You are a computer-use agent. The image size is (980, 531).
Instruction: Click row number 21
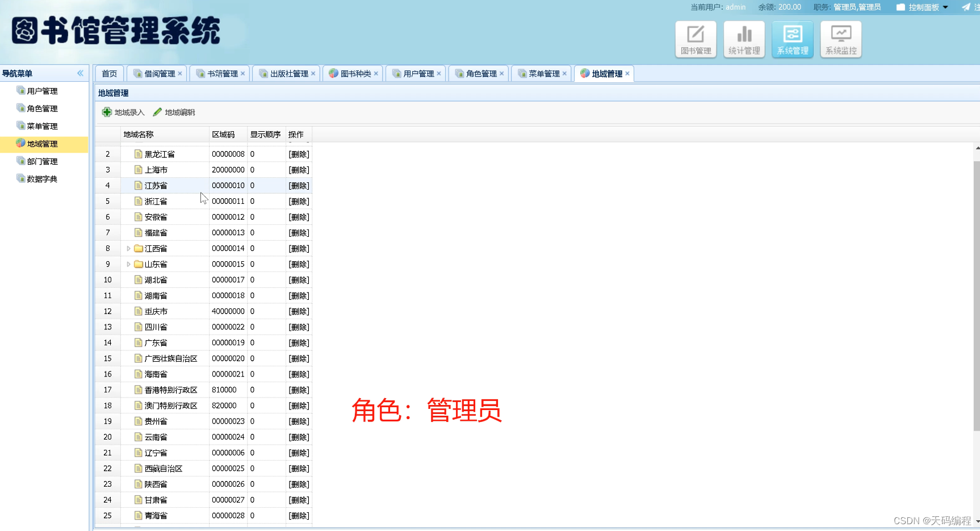point(107,453)
